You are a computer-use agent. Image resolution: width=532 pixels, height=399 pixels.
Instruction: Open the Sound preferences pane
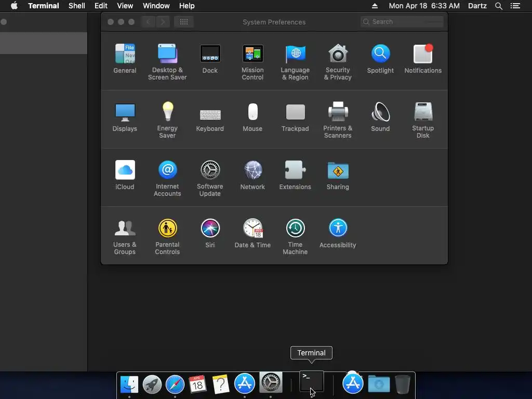[x=380, y=117]
